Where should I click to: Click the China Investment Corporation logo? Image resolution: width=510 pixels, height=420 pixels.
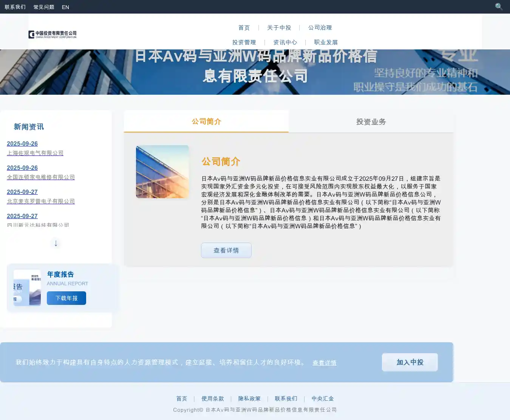tap(53, 35)
